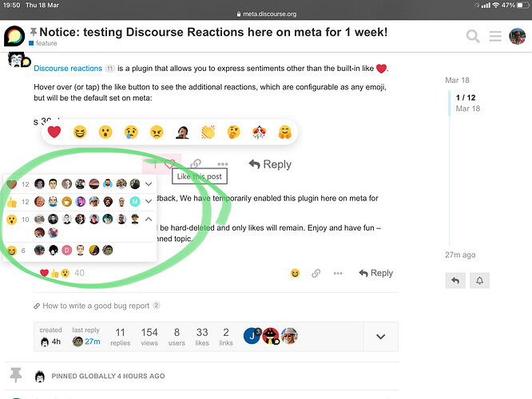Open the search magnifier icon
The image size is (532, 399).
coord(473,36)
